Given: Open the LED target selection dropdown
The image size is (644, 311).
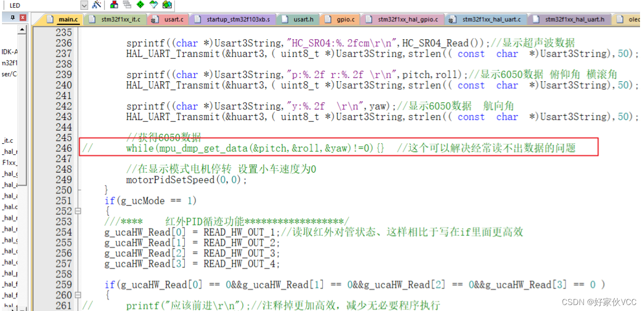Looking at the screenshot, I should 84,5.
